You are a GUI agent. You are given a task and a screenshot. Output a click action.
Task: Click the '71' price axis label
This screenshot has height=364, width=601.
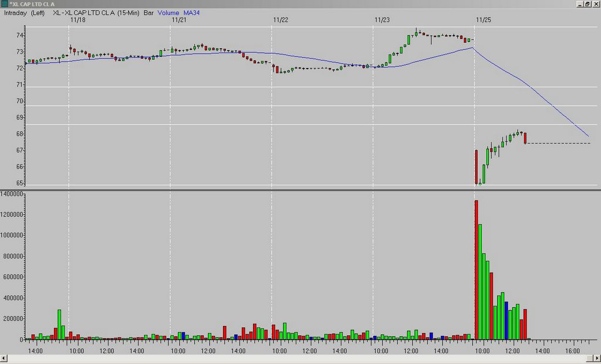tap(19, 85)
